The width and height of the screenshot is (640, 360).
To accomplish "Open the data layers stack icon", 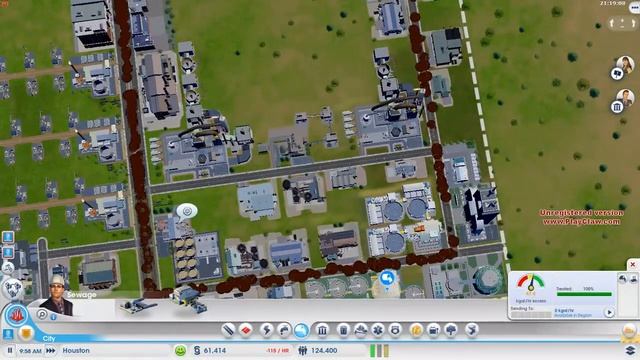I will tap(631, 350).
